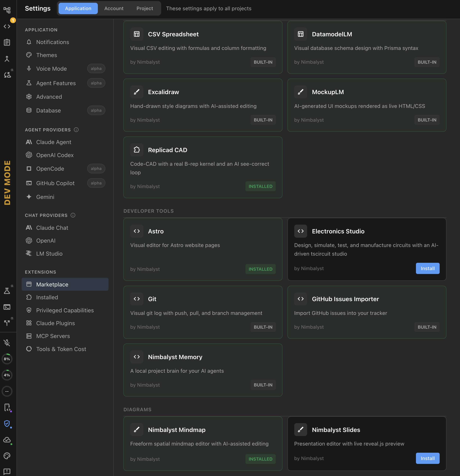460x476 pixels.
Task: Open Privileged Capabilities page
Action: 65,310
